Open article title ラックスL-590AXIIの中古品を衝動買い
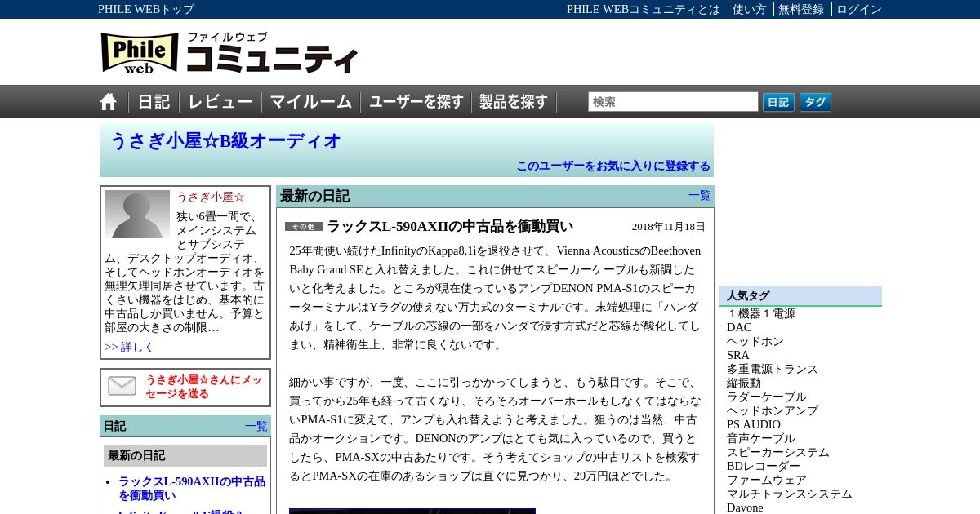Screen dimensions: 980x514 click(x=450, y=226)
